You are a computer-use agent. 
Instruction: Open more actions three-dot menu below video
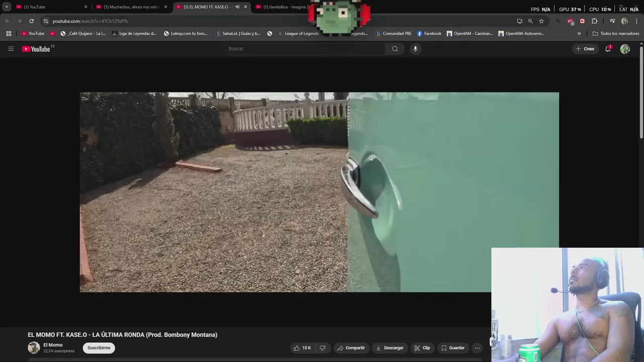(x=477, y=348)
